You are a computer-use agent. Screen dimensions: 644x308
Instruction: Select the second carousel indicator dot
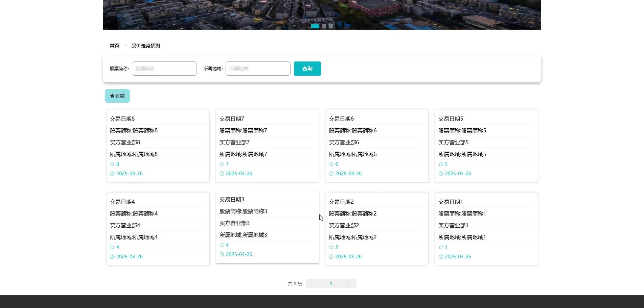pos(324,26)
